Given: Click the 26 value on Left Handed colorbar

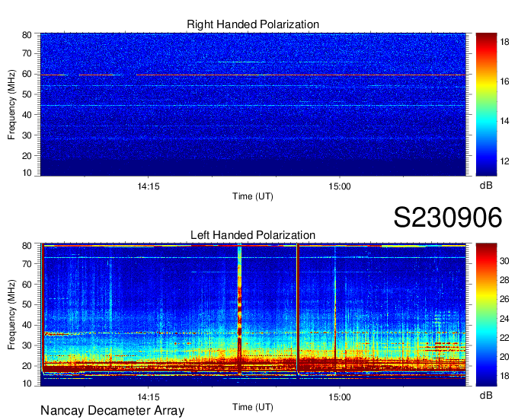Looking at the screenshot, I should 504,299.
